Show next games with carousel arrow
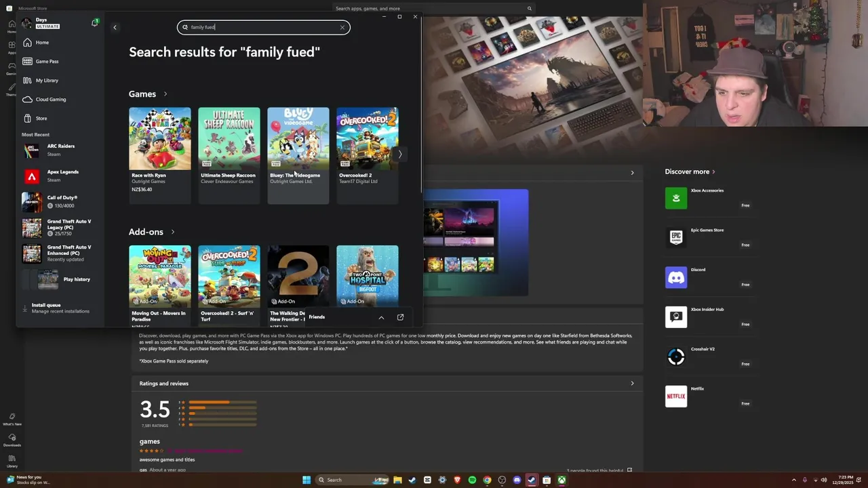 (x=400, y=154)
